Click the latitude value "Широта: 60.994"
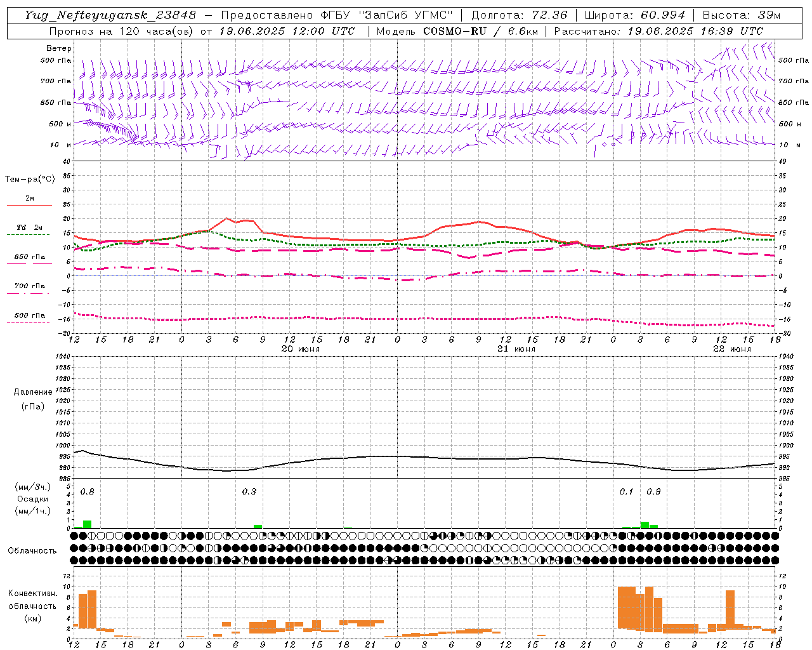The image size is (812, 650). tap(635, 15)
